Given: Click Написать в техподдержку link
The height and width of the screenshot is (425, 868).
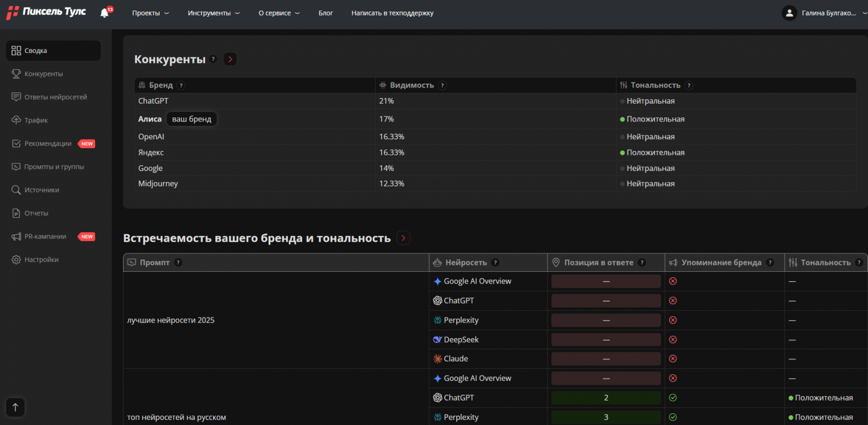Looking at the screenshot, I should coord(392,13).
